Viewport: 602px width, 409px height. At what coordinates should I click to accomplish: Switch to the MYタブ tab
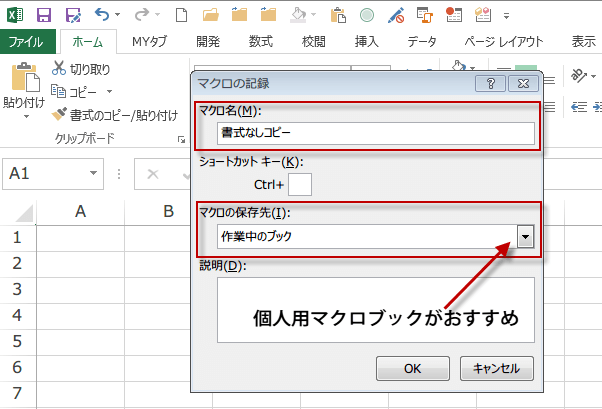pos(149,41)
